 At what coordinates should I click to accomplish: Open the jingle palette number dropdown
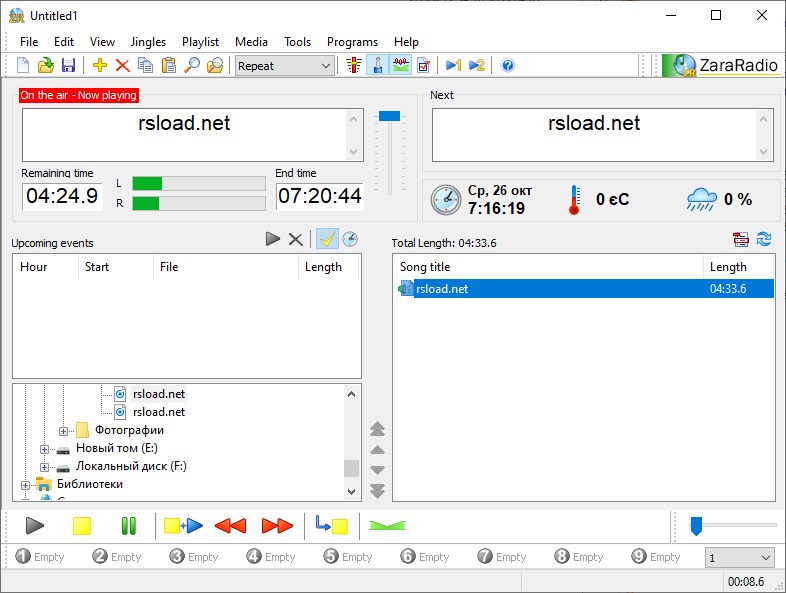point(739,557)
